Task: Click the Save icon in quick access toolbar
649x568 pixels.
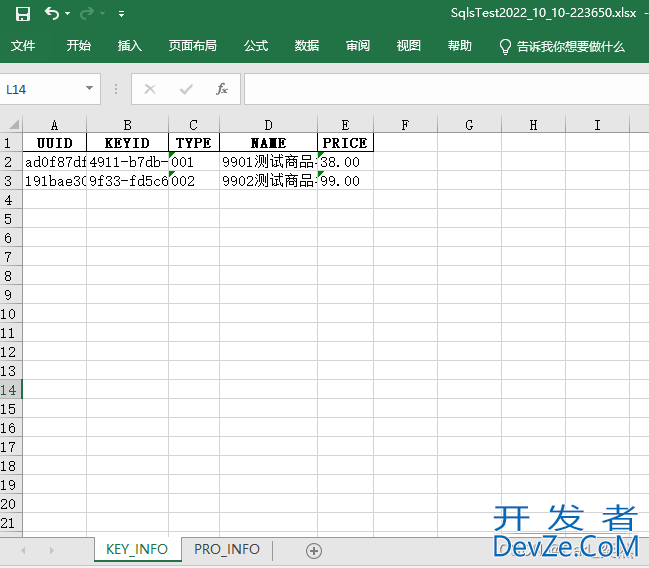Action: coord(23,14)
